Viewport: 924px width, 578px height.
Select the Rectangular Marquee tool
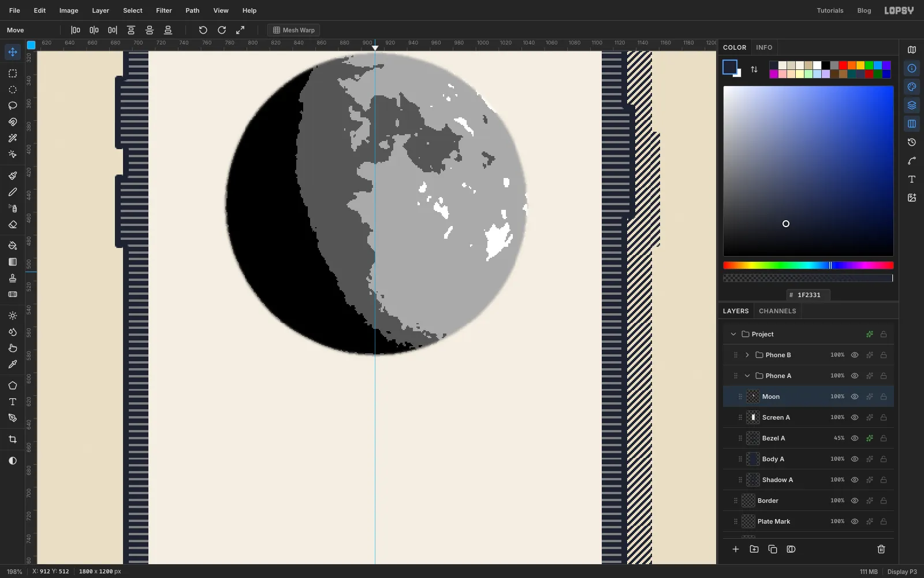pos(13,73)
